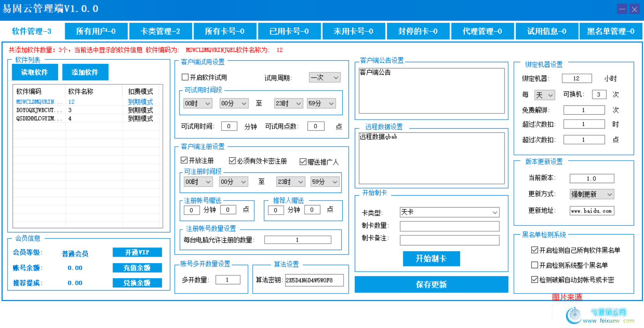Open registration start minute dropdown 00分
The image size is (644, 328).
[234, 181]
